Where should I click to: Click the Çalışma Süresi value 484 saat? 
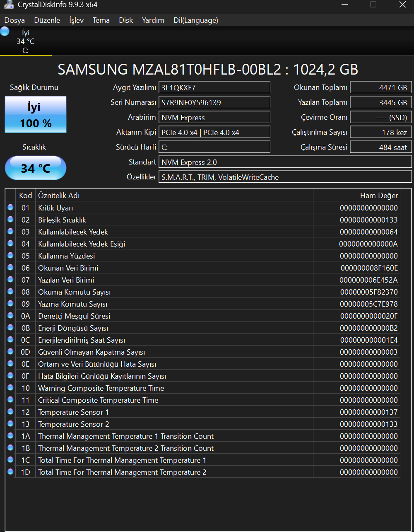point(381,147)
